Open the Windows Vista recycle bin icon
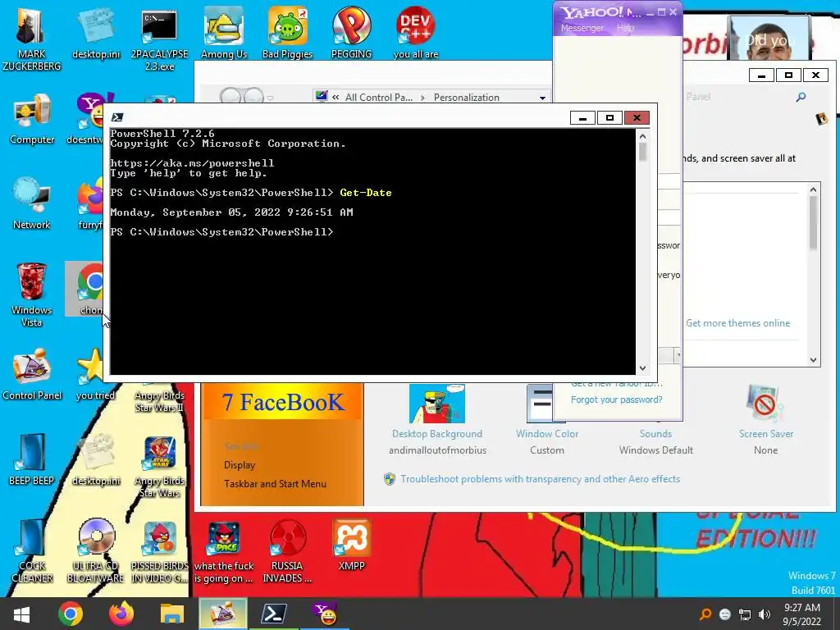840x630 pixels. [x=32, y=294]
